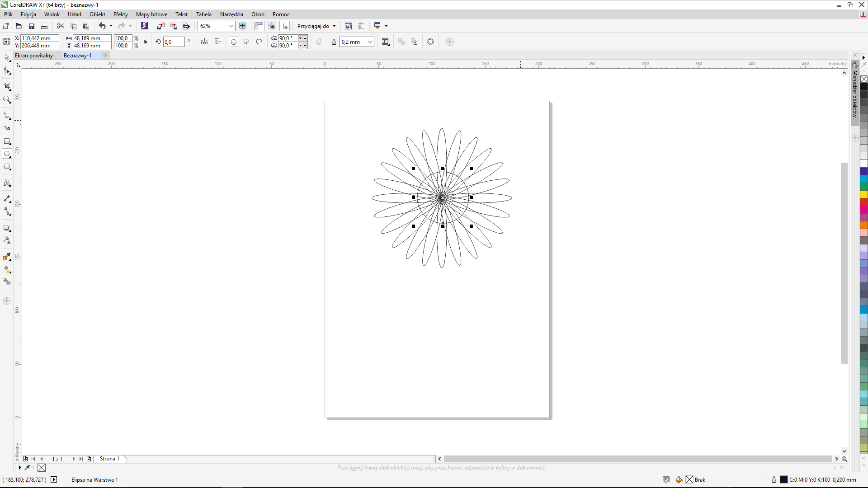
Task: Open the Efekty menu
Action: click(x=120, y=14)
